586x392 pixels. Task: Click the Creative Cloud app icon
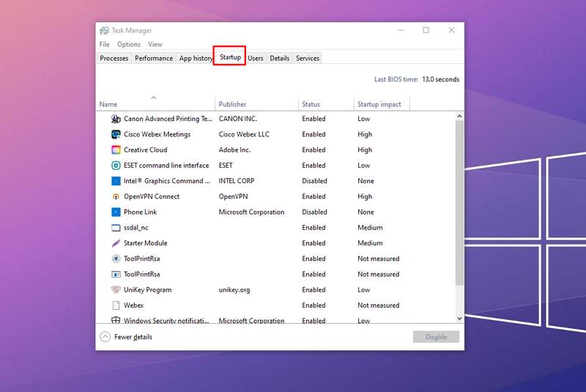pyautogui.click(x=116, y=150)
